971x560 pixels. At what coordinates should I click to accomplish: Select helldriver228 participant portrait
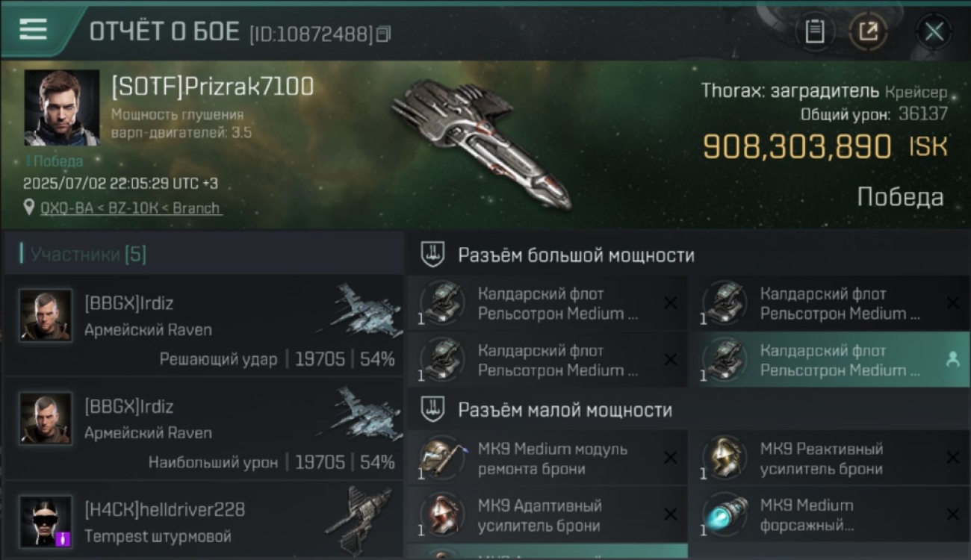click(x=46, y=522)
